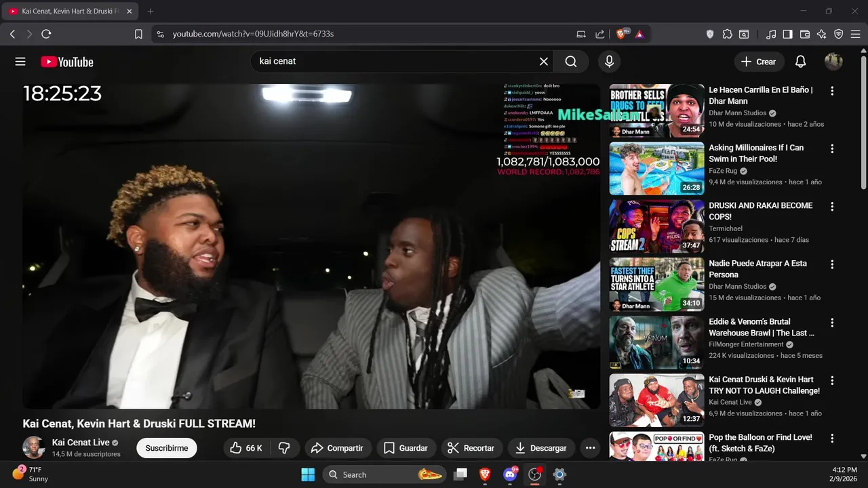
Task: Click the magnifier search button
Action: [571, 62]
